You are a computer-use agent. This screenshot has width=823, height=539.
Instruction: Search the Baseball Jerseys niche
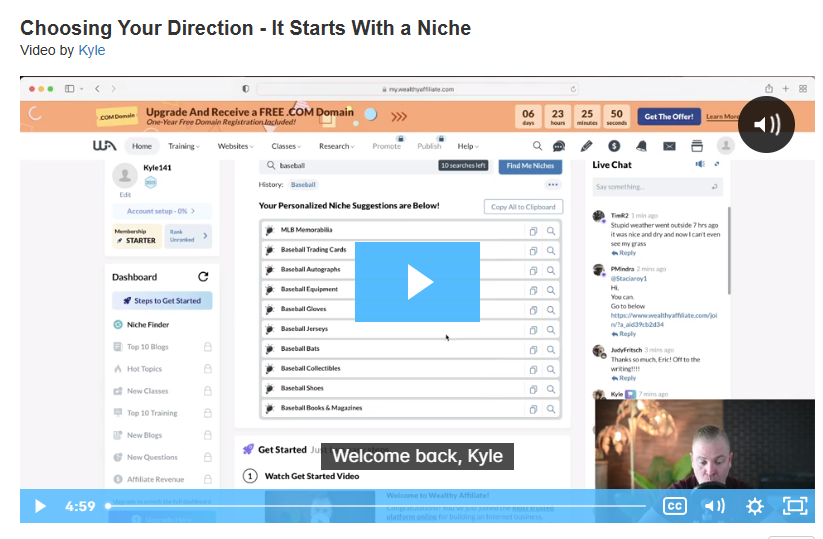[551, 330]
